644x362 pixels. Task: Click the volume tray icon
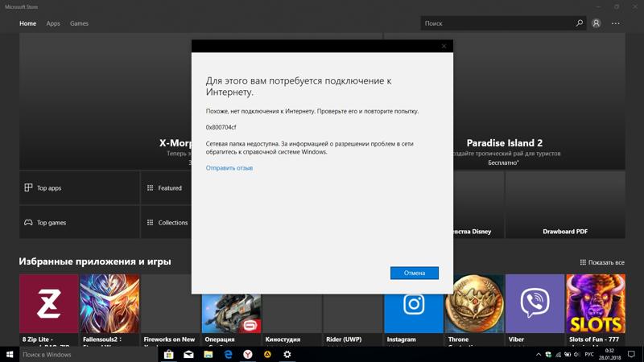tap(577, 354)
